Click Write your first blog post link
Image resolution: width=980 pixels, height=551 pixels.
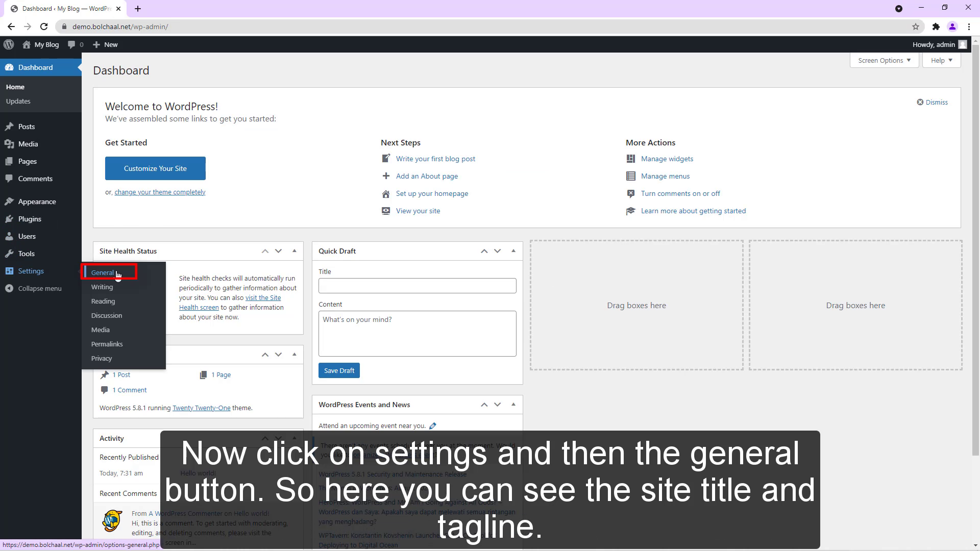click(x=435, y=159)
